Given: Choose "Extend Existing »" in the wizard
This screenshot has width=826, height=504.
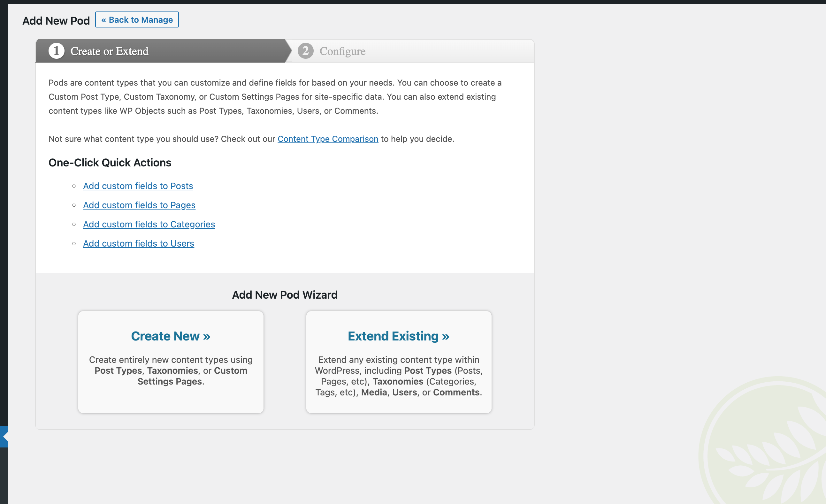Looking at the screenshot, I should (398, 336).
